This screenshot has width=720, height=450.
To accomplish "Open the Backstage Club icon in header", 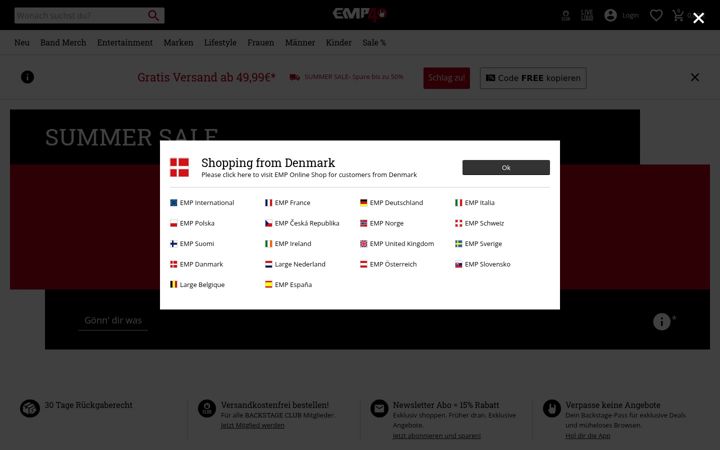I will coord(566,16).
